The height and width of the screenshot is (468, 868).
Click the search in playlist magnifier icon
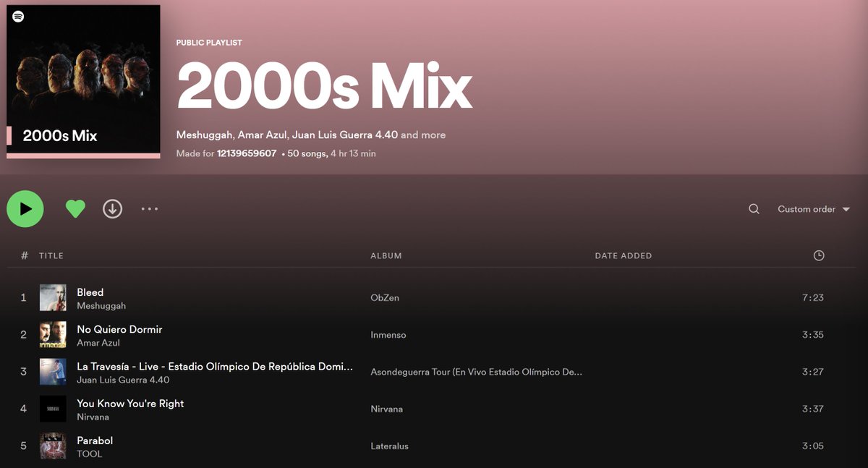(x=754, y=209)
